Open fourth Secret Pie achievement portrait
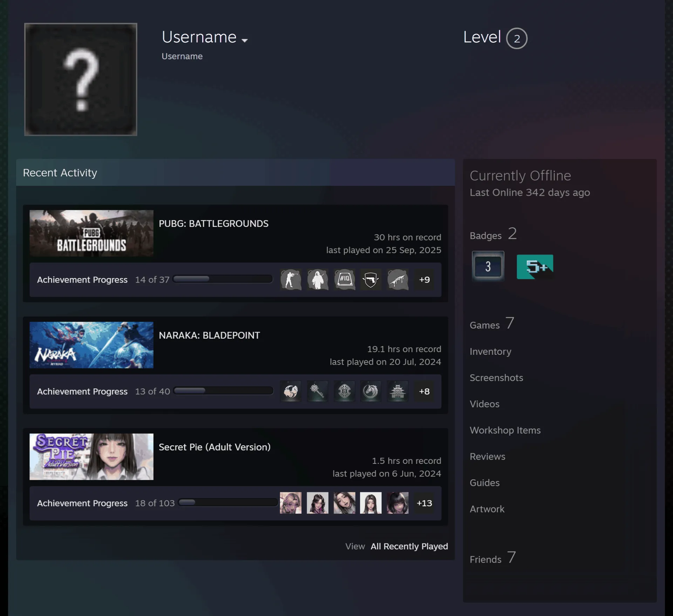673x616 pixels. tap(371, 503)
